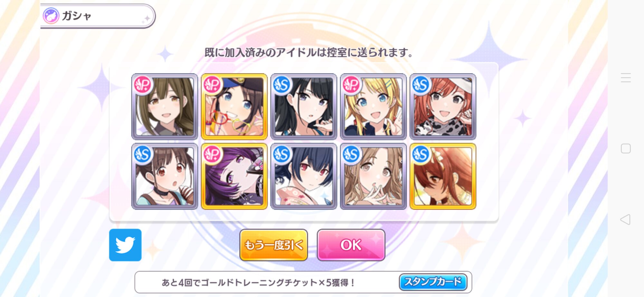Select the blonde idol P card
The height and width of the screenshot is (297, 644).
pos(373,107)
